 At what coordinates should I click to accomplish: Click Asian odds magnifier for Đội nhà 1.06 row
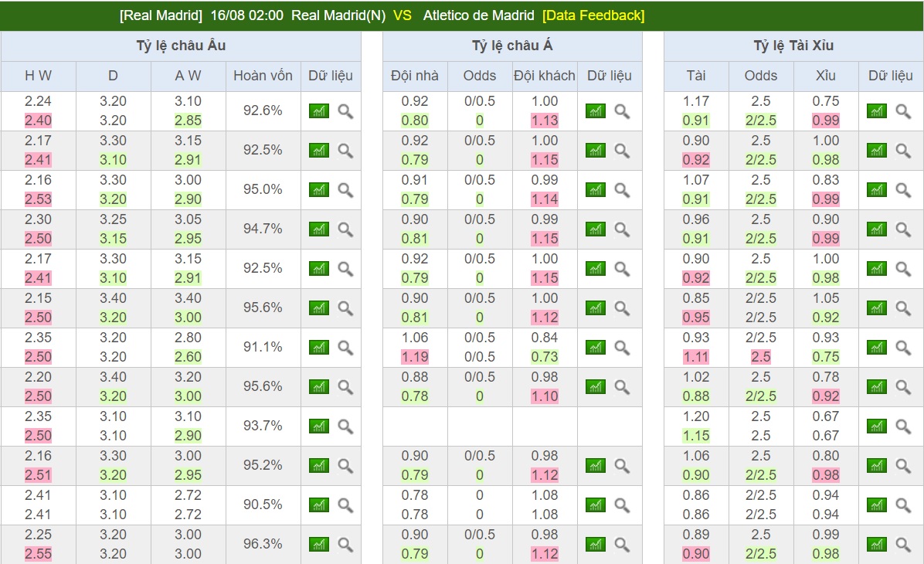pyautogui.click(x=622, y=347)
